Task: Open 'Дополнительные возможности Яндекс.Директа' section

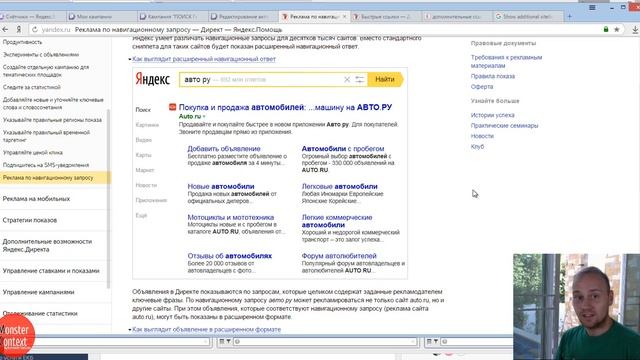Action: coord(47,245)
